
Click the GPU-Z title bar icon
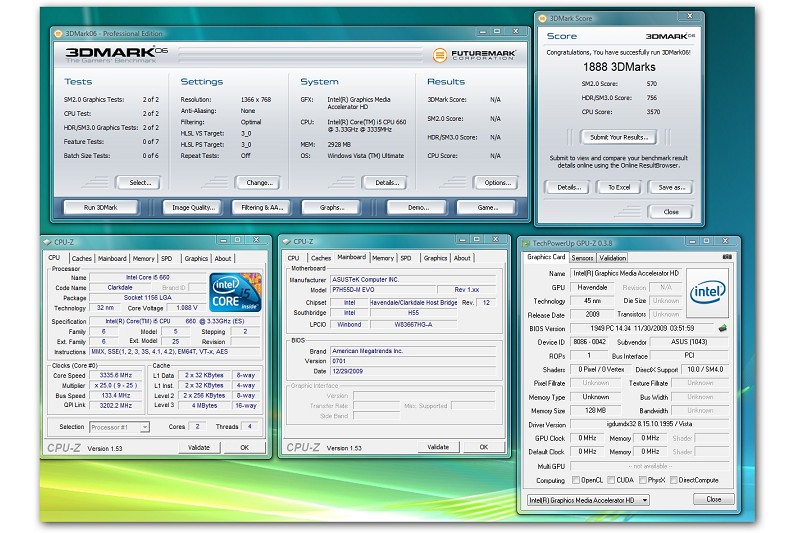[x=526, y=243]
